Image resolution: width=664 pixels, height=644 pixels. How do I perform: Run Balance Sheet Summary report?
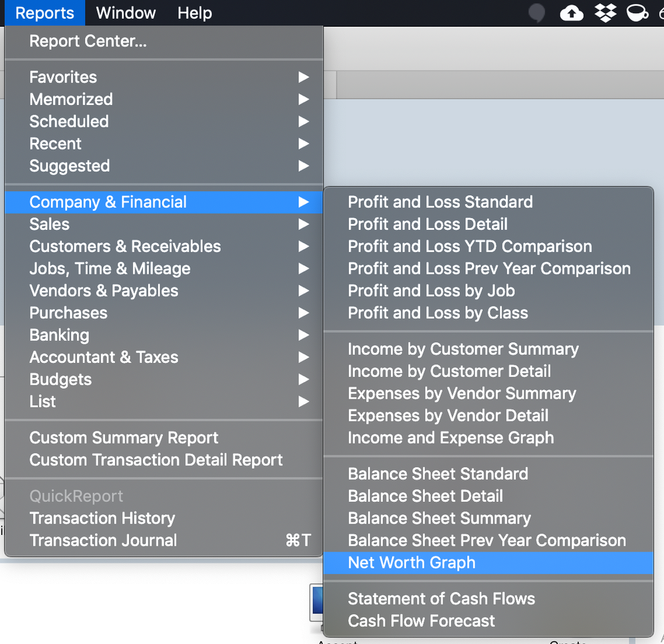click(x=489, y=518)
